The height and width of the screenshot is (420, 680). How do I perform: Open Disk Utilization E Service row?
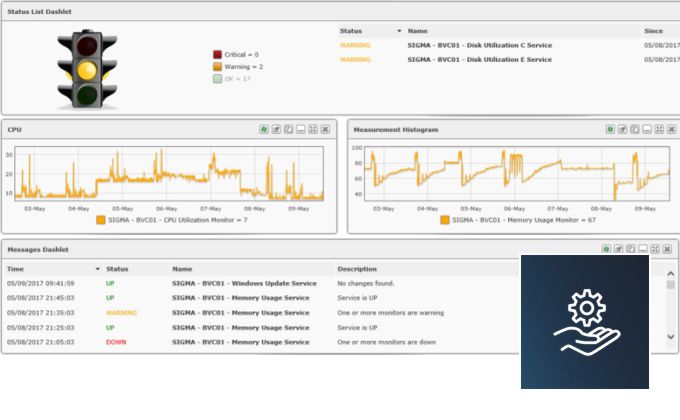point(508,59)
